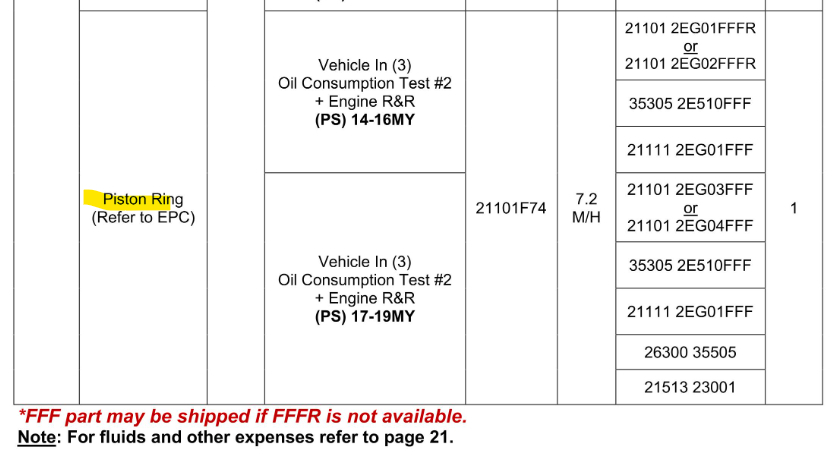
Task: Click the (Refer to EPC) text
Action: point(143,217)
